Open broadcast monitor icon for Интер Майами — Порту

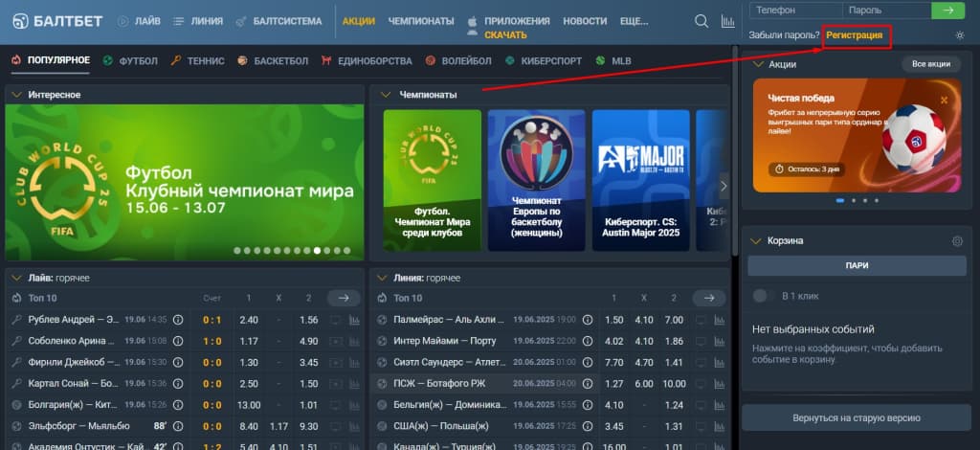[702, 341]
